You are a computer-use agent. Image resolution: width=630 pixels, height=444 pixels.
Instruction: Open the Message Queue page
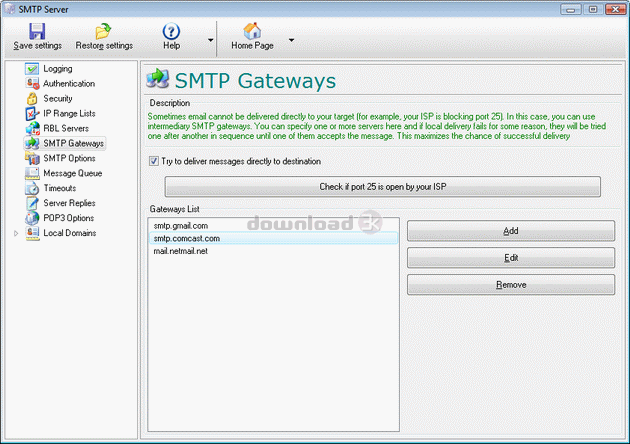[73, 173]
